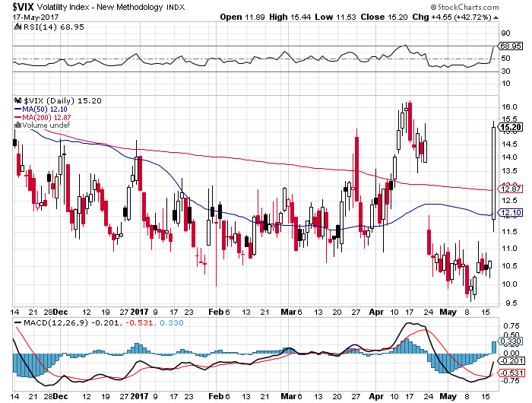This screenshot has width=532, height=403.
Task: Click the 2017 label on price chart axis
Action: click(x=140, y=312)
